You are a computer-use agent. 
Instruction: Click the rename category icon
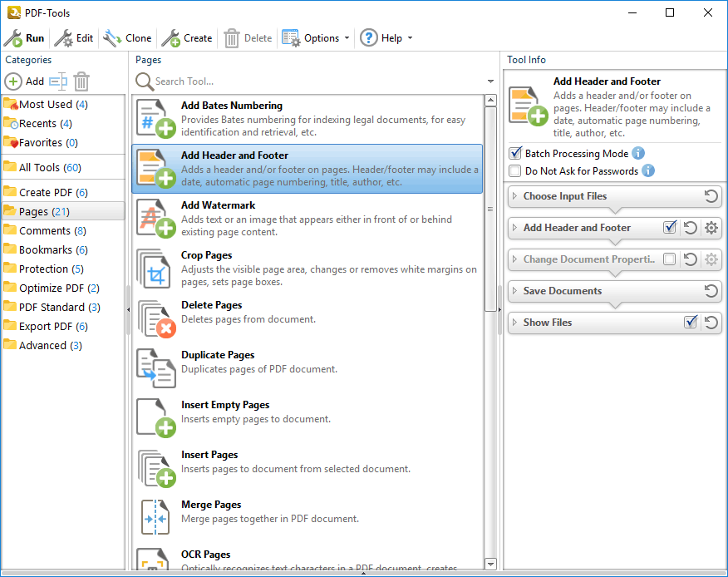coord(58,81)
